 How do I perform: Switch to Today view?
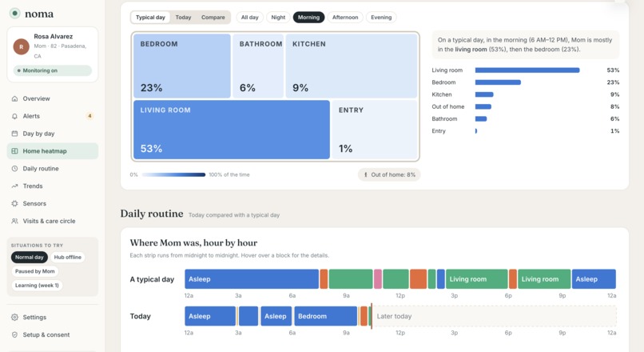tap(183, 18)
